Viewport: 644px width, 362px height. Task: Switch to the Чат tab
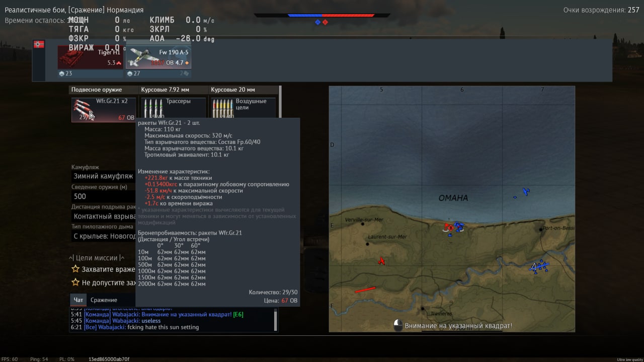(78, 300)
